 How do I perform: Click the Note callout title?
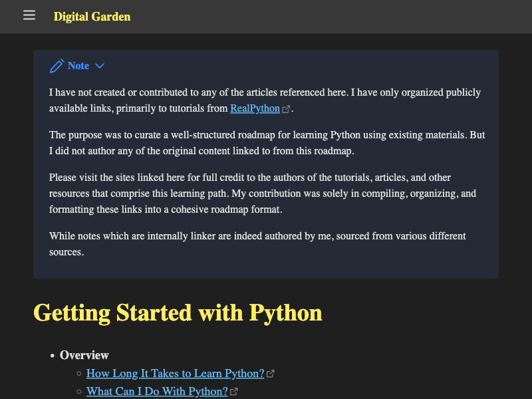pyautogui.click(x=78, y=65)
